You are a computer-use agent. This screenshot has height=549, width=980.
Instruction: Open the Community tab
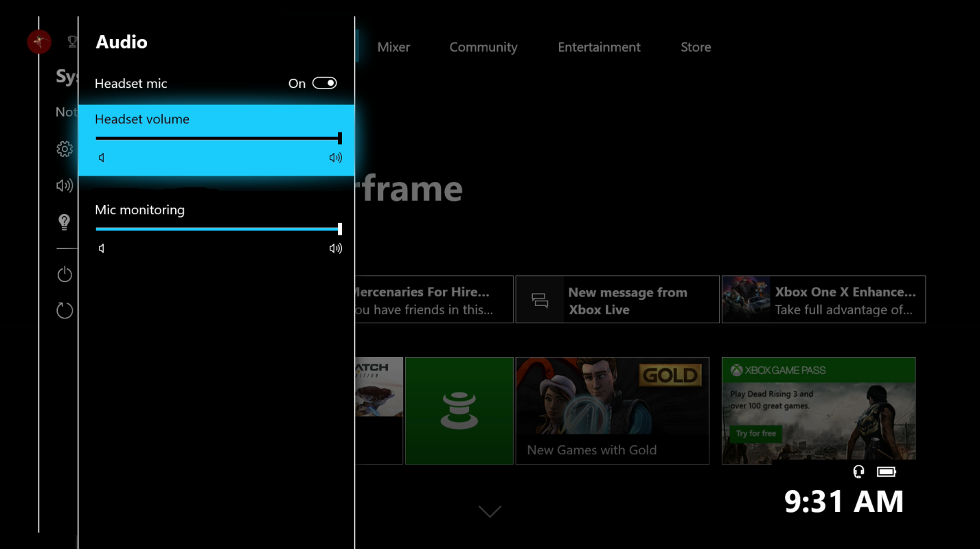483,47
